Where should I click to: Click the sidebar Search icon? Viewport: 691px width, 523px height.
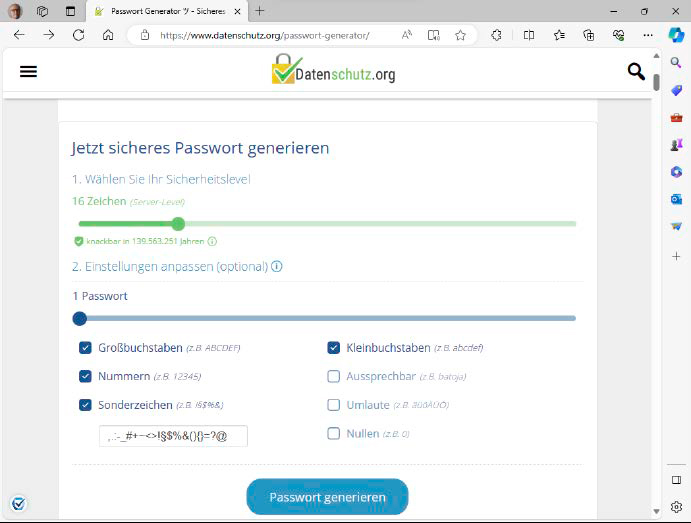(x=676, y=63)
